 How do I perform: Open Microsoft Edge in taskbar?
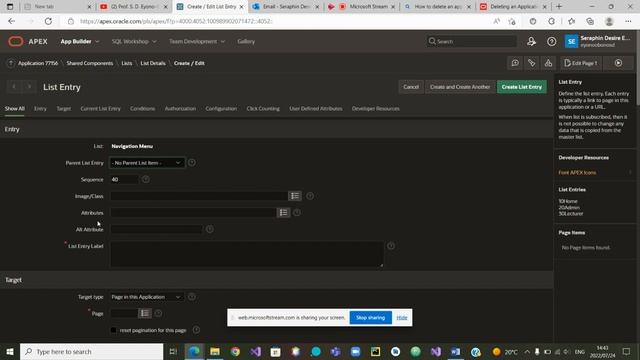point(194,351)
